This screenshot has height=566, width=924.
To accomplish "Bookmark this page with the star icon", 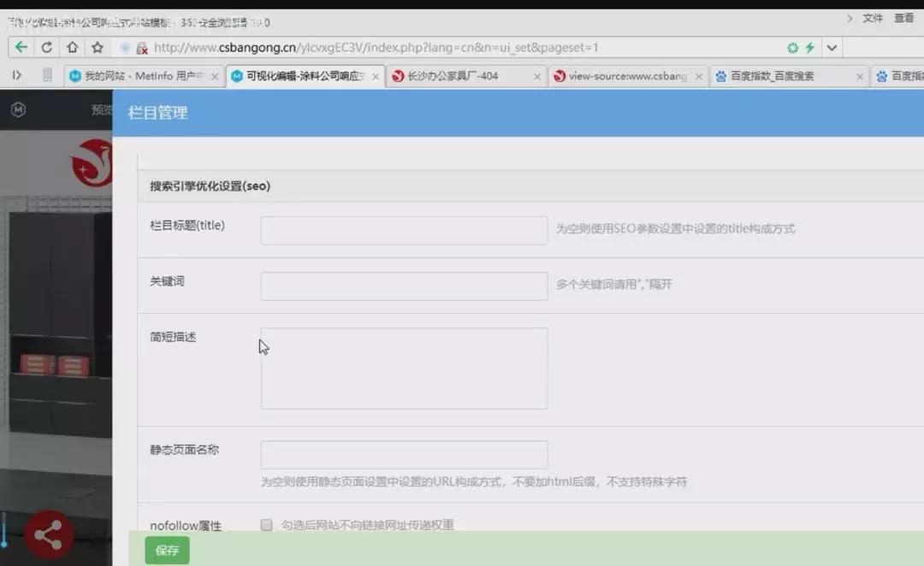I will 97,47.
